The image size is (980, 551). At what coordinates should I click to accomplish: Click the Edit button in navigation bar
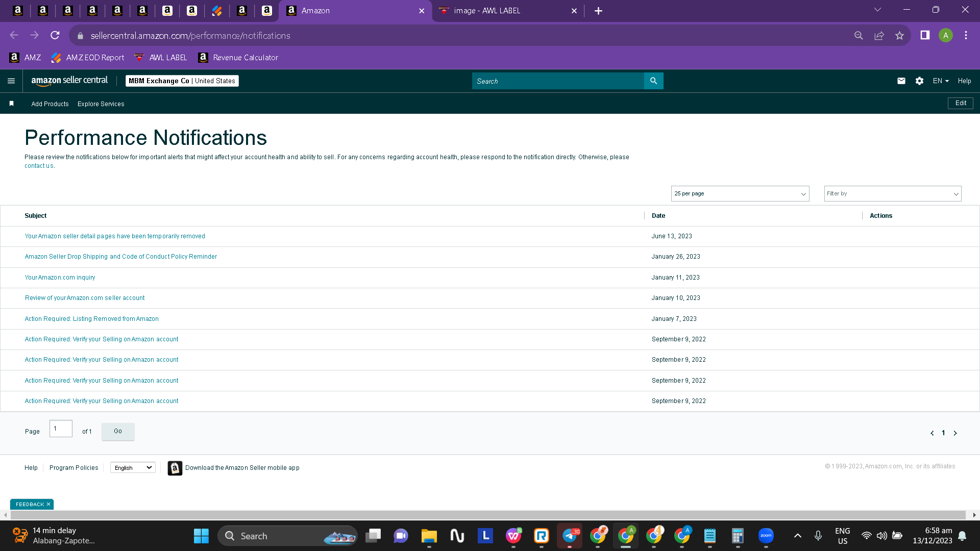coord(961,103)
